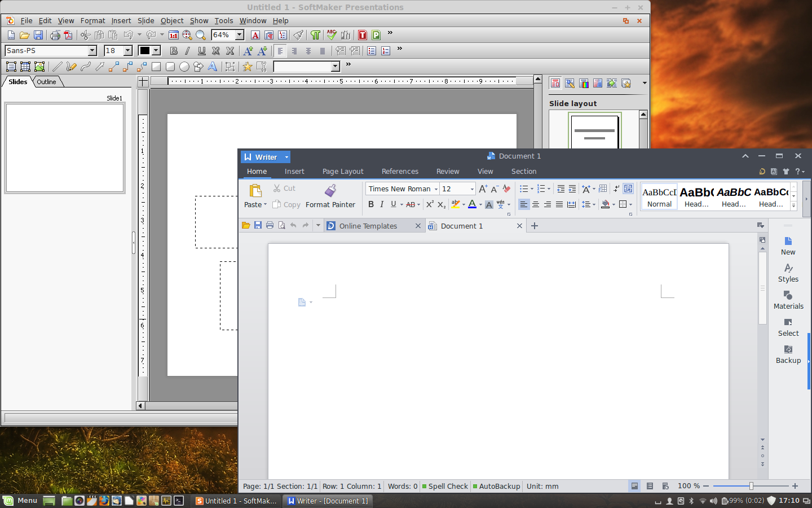The image size is (812, 508).
Task: Open Sans-PS font dropdown in Presentations
Action: coord(92,51)
